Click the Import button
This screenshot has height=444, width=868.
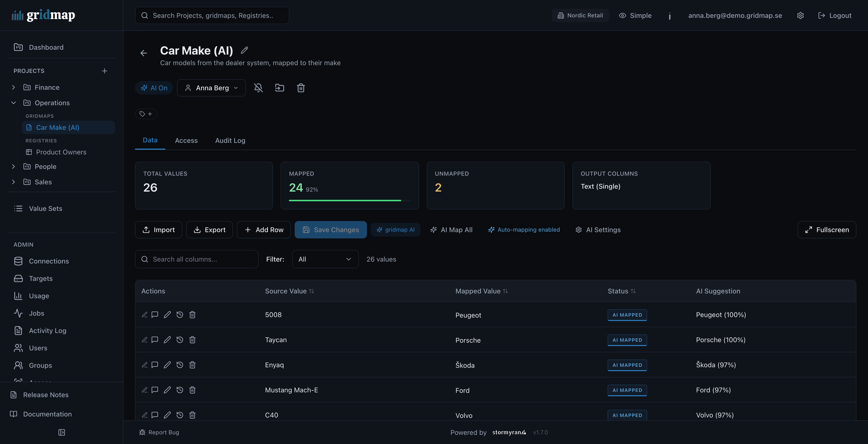click(158, 230)
